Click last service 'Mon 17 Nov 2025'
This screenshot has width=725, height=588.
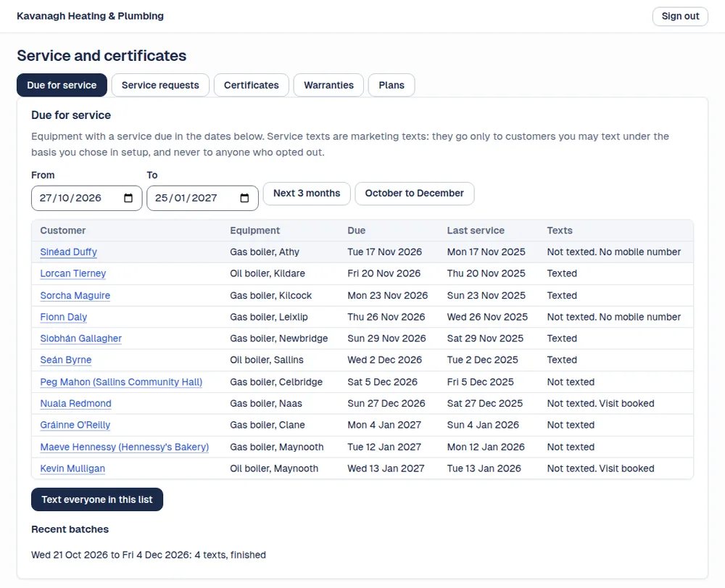pos(486,252)
